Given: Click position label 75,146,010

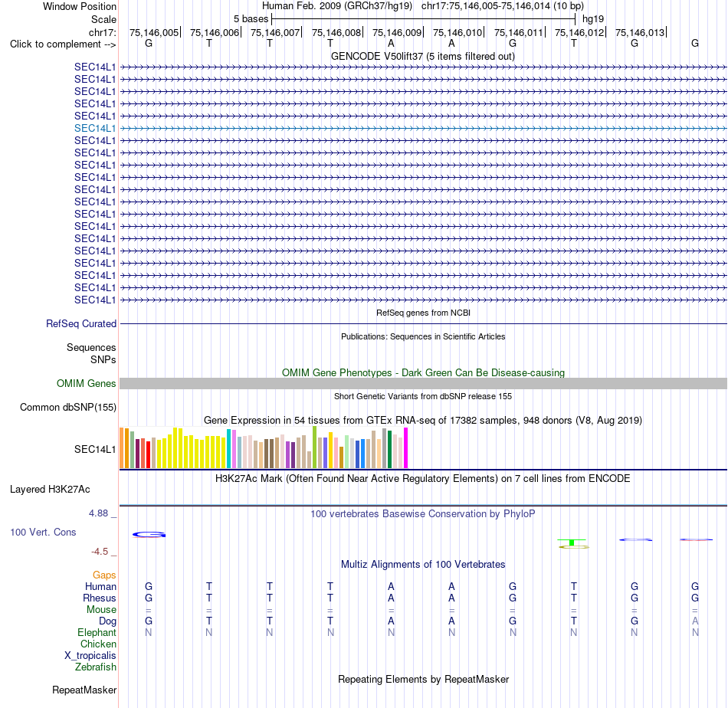Looking at the screenshot, I should click(457, 32).
